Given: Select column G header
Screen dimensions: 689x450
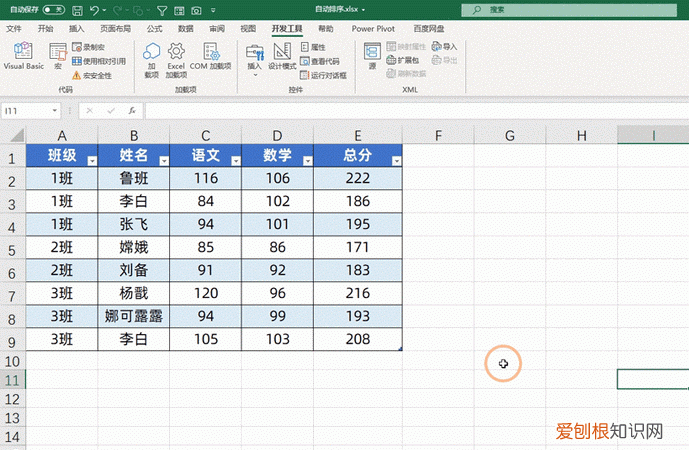Looking at the screenshot, I should coord(510,135).
